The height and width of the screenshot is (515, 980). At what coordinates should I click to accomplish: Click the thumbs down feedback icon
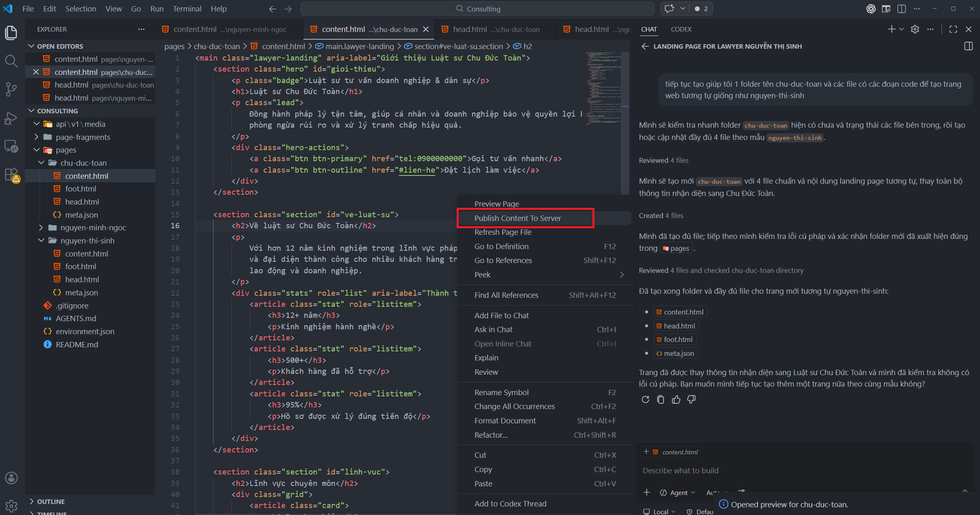pyautogui.click(x=691, y=400)
